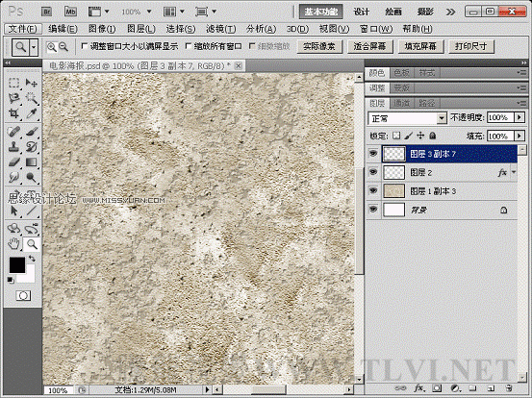Screen dimensions: 532x398
Task: Toggle Quick Mask mode
Action: (23, 296)
